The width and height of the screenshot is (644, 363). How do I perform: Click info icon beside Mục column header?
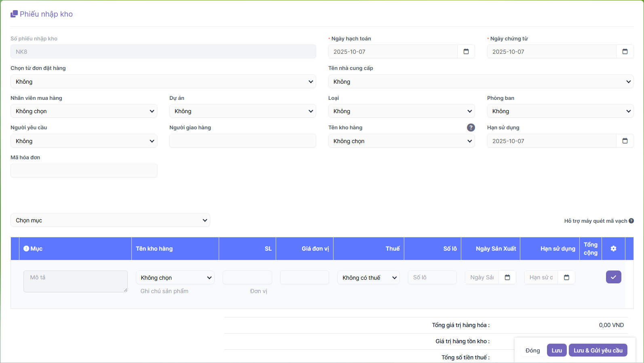pos(26,249)
